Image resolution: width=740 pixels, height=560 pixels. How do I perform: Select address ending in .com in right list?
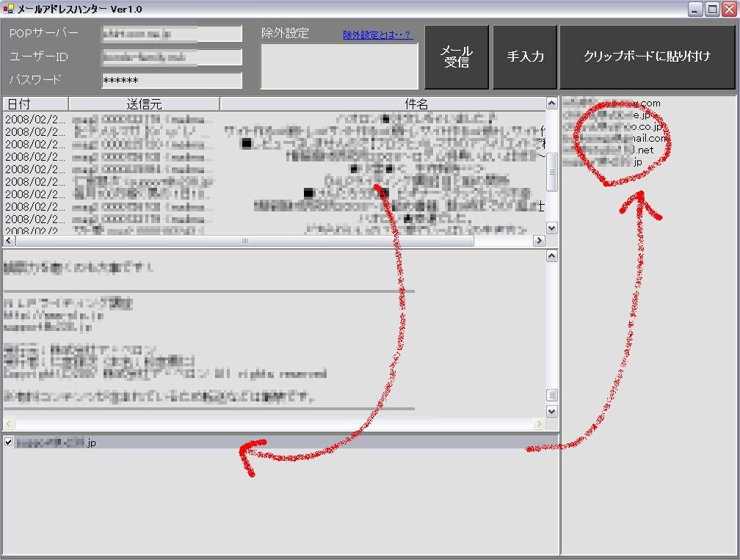click(x=612, y=103)
